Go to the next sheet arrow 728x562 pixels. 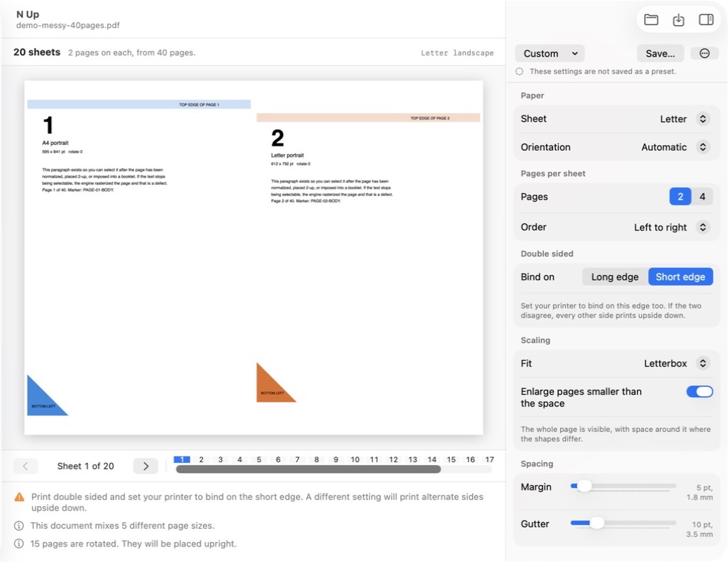pyautogui.click(x=145, y=466)
